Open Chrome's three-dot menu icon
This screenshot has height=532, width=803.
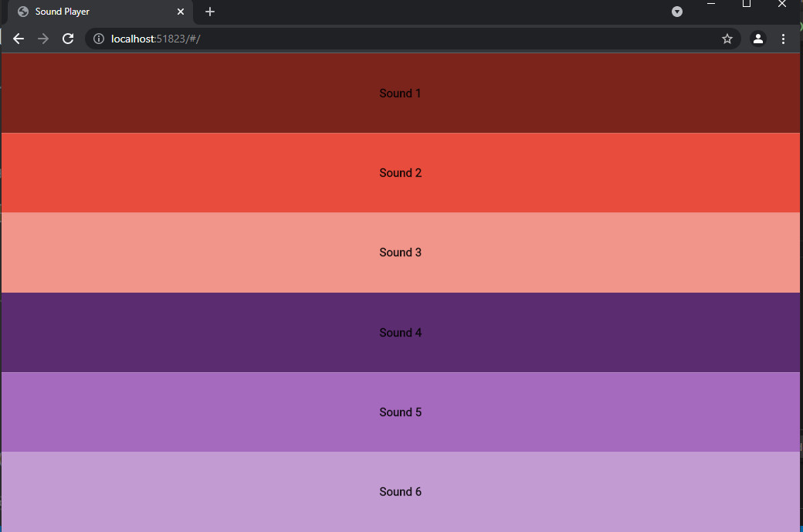coord(784,39)
